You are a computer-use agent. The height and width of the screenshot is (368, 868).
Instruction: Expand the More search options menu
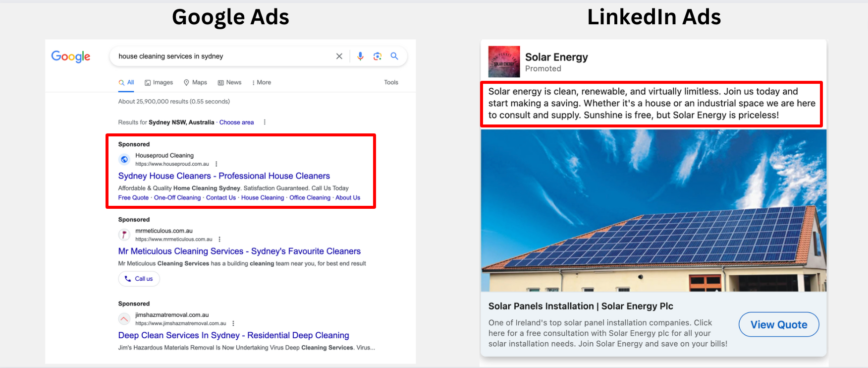click(262, 82)
